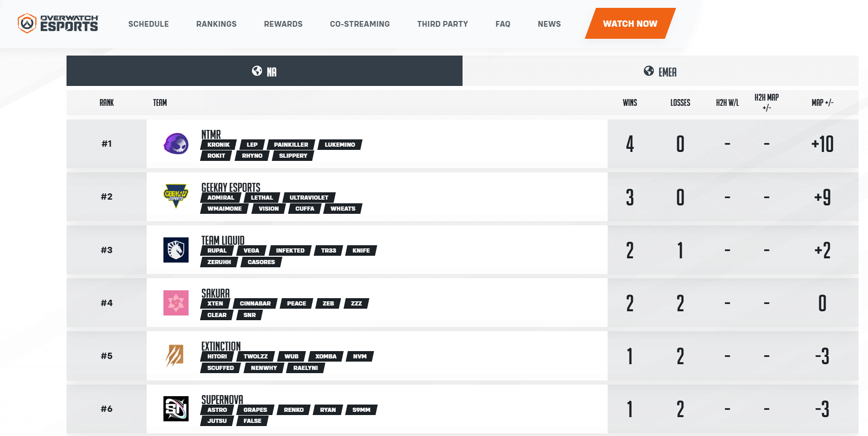Click the Team column header
This screenshot has height=436, width=868.
pyautogui.click(x=160, y=103)
